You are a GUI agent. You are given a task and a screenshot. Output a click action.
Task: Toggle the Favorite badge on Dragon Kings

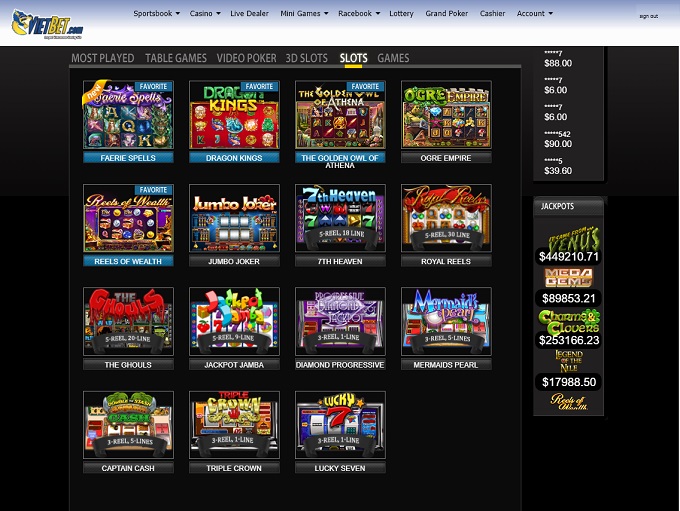[x=259, y=87]
